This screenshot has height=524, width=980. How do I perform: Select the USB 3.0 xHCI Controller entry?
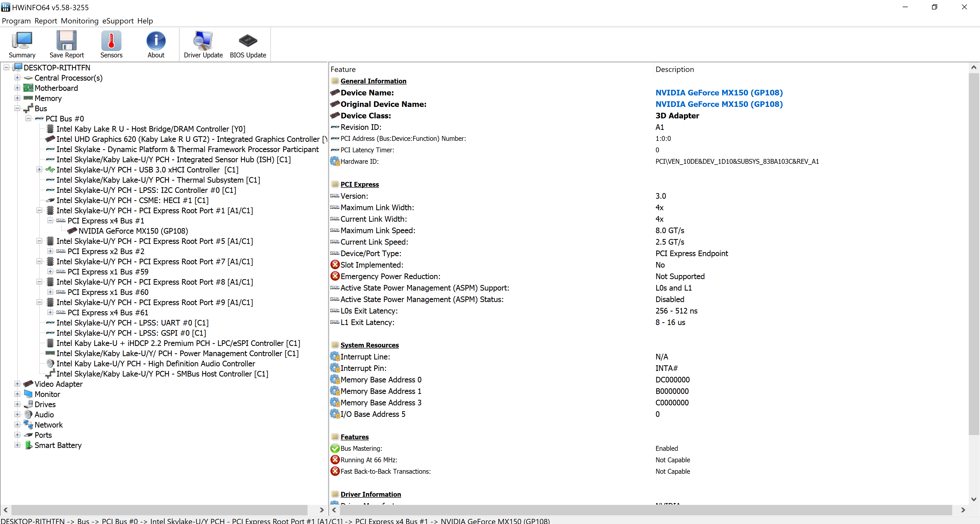(x=147, y=170)
